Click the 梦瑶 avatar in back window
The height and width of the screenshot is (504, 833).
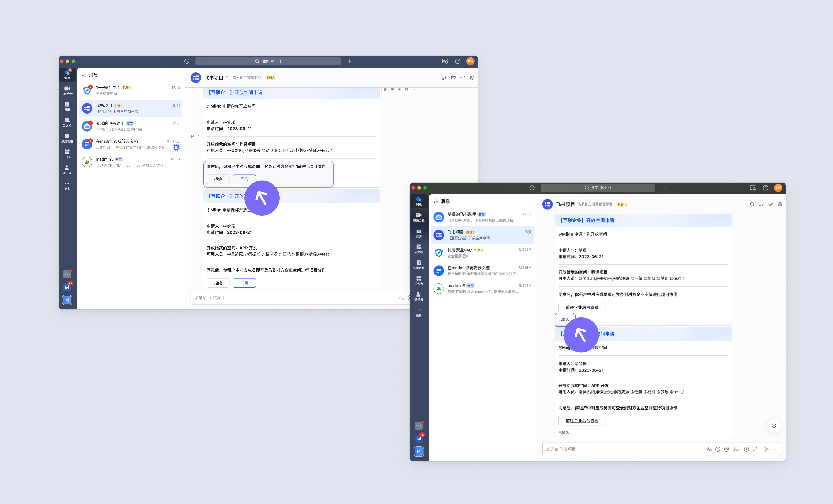[x=470, y=61]
